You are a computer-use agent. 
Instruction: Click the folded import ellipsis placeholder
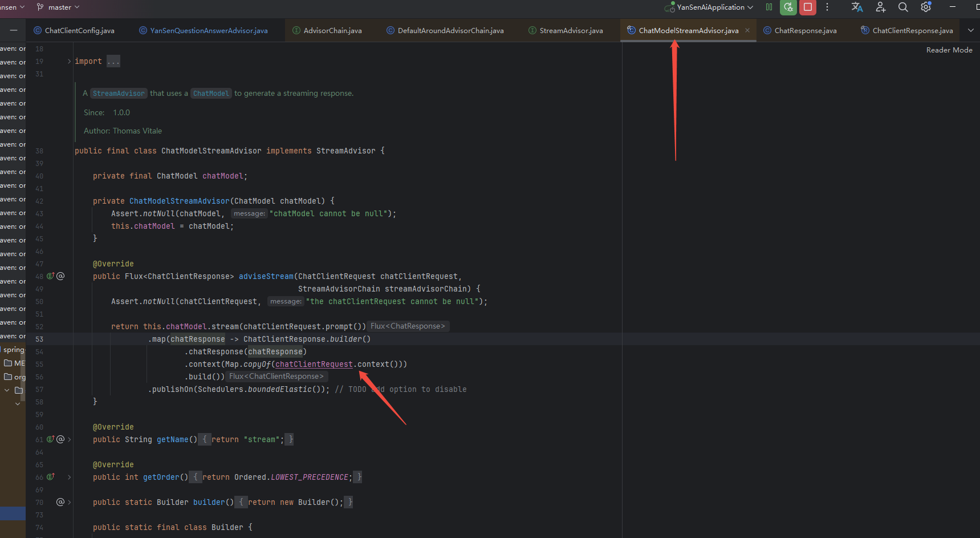pyautogui.click(x=113, y=62)
